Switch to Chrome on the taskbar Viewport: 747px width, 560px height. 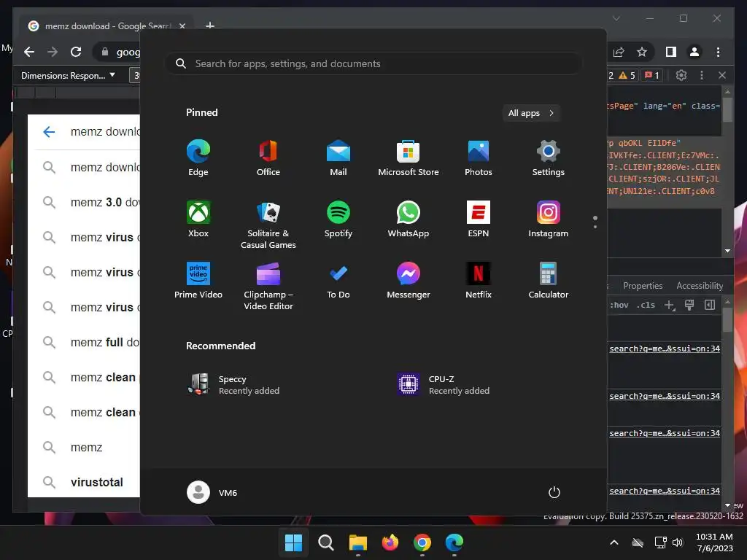pyautogui.click(x=422, y=542)
